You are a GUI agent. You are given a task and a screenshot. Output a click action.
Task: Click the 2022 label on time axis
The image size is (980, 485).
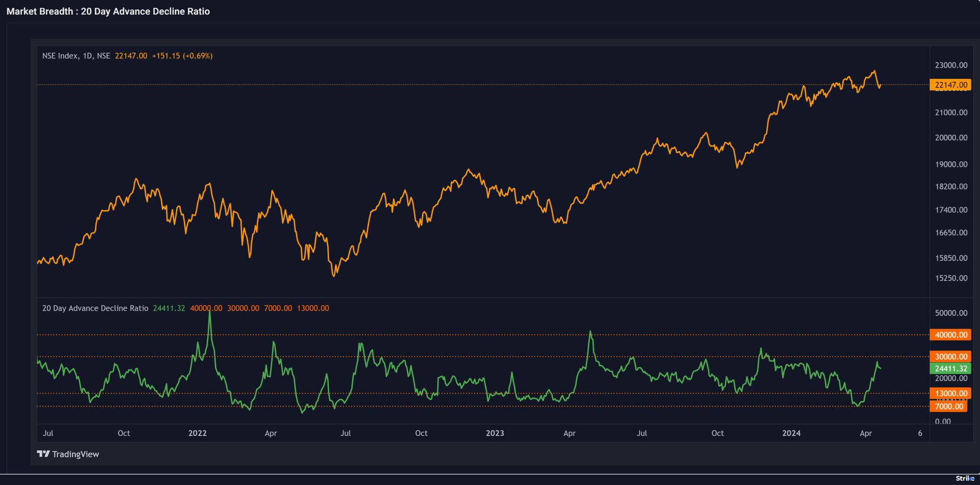198,433
